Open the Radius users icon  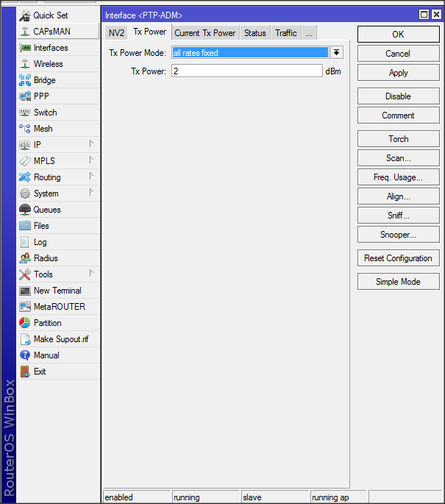(x=25, y=258)
